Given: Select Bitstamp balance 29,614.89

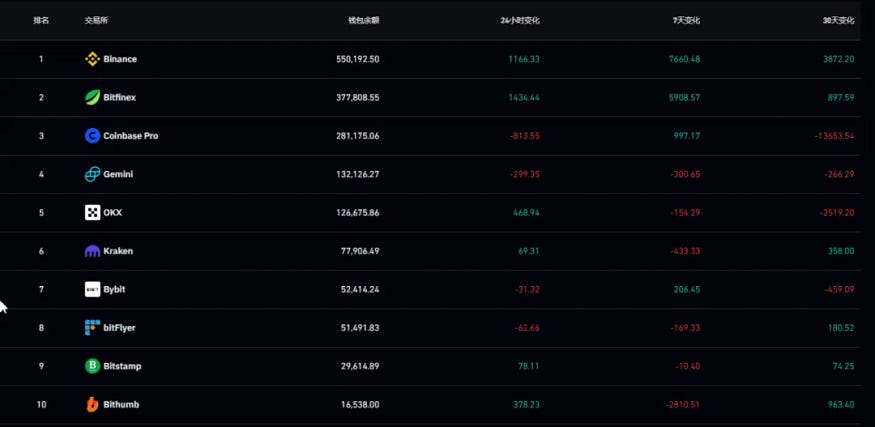Looking at the screenshot, I should 360,366.
